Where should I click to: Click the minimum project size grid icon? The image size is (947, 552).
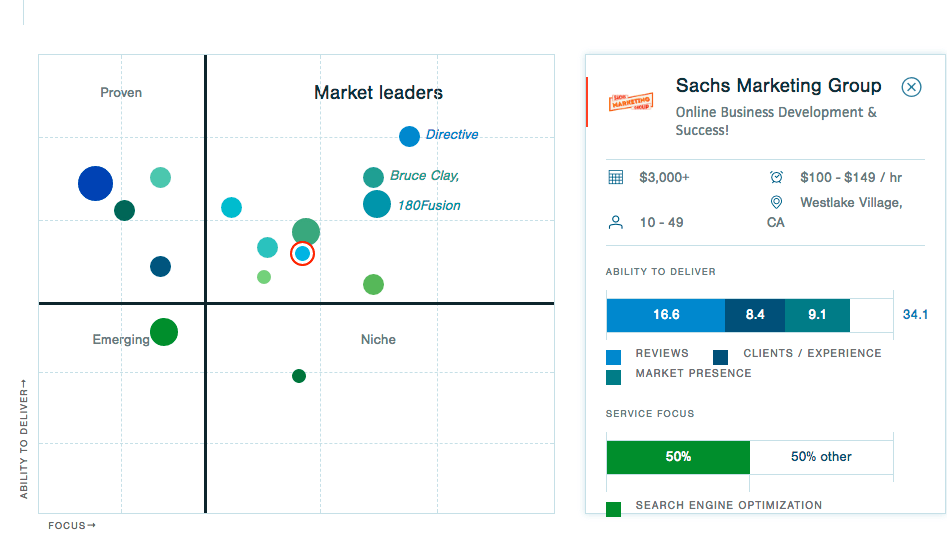616,178
